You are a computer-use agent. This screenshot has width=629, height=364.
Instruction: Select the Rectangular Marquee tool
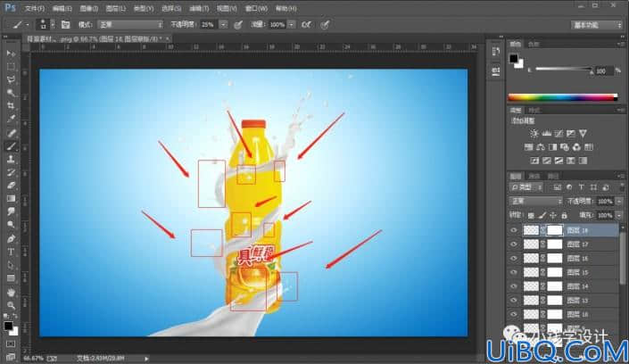11,67
